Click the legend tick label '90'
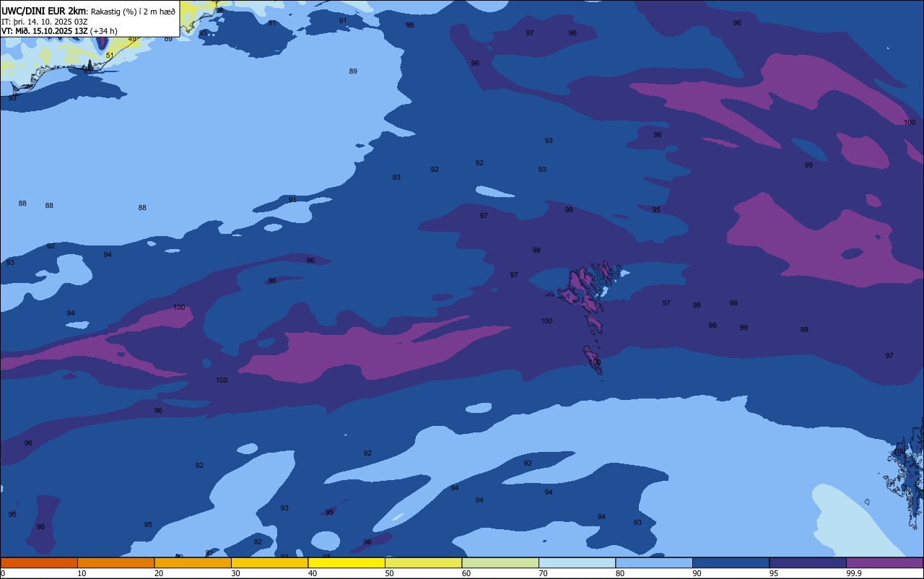The width and height of the screenshot is (924, 579). point(697,573)
